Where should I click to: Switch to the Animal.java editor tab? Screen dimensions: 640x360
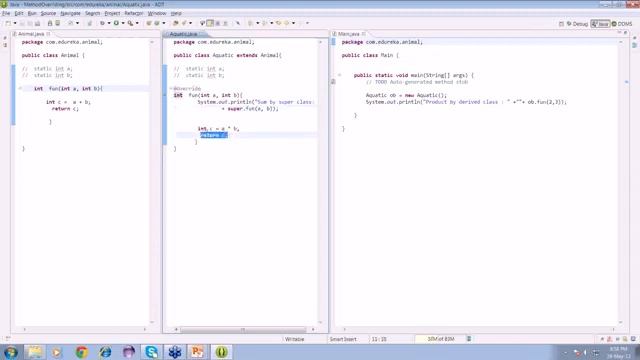[x=31, y=34]
